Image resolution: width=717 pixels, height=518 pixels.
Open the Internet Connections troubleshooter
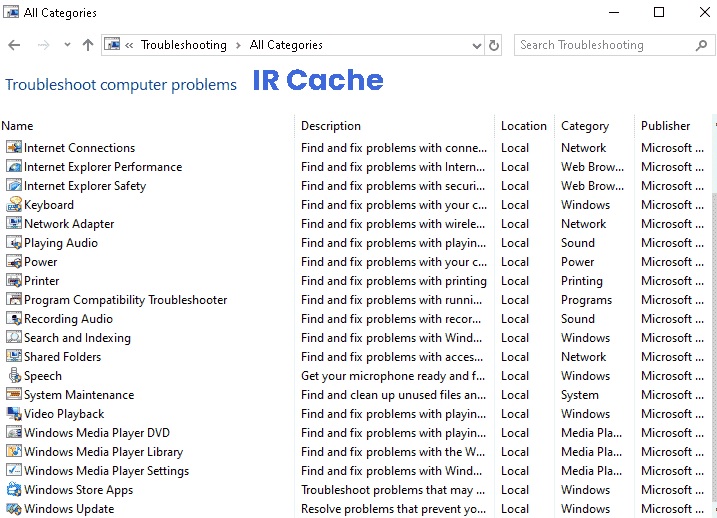[x=80, y=148]
